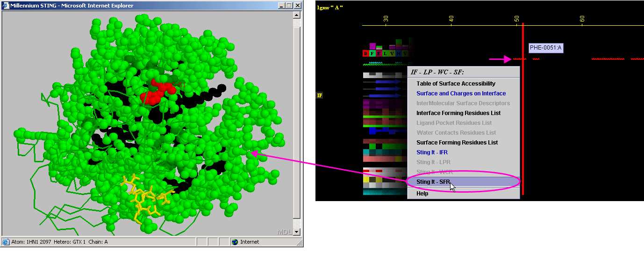The image size is (644, 253).
Task: Click the yellow IF label on the left
Action: point(320,95)
